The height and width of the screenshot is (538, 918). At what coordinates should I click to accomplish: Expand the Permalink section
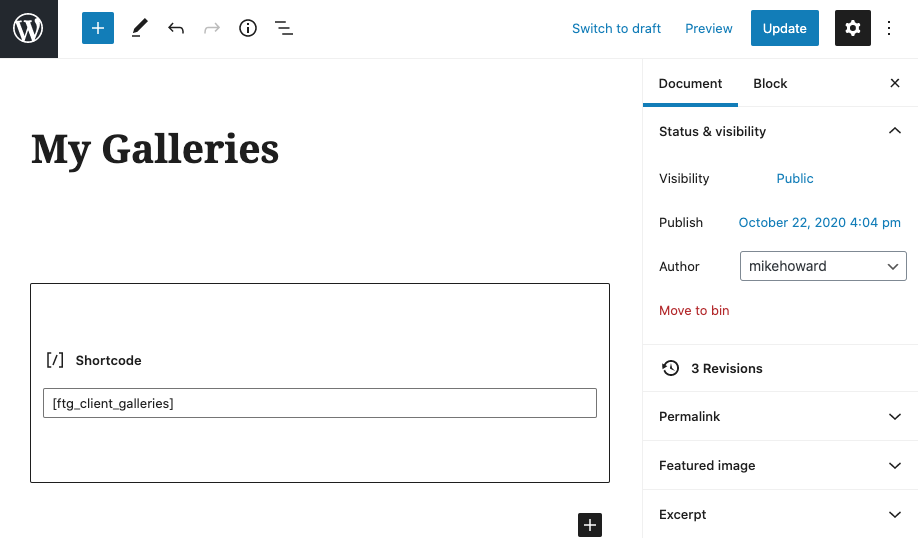point(780,416)
